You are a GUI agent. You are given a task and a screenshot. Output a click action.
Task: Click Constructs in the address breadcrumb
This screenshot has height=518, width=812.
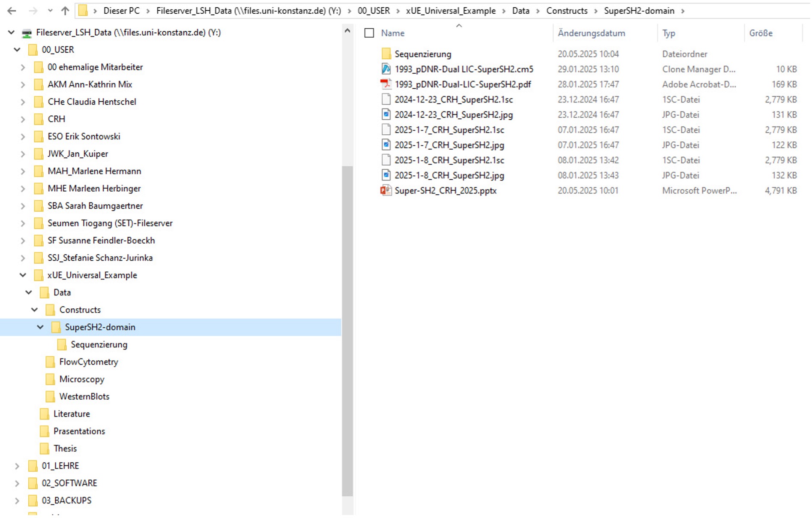566,11
